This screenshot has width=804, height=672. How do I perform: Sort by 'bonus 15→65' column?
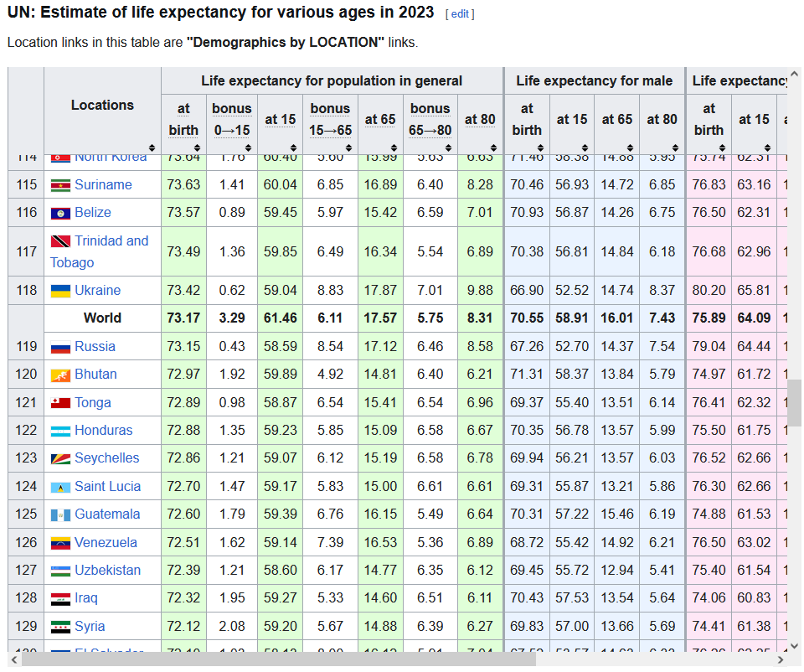tap(348, 148)
